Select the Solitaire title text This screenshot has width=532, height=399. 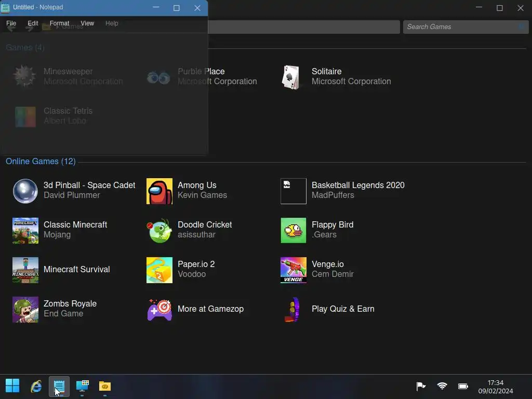pyautogui.click(x=326, y=71)
